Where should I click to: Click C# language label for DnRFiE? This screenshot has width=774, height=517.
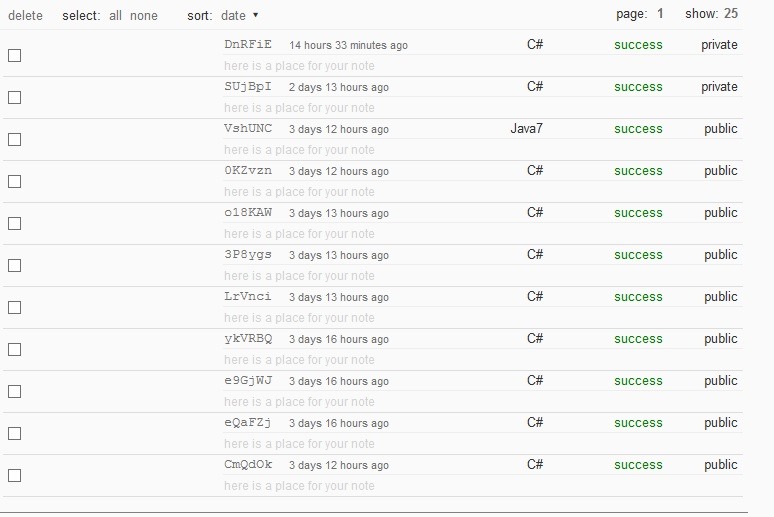click(x=535, y=44)
